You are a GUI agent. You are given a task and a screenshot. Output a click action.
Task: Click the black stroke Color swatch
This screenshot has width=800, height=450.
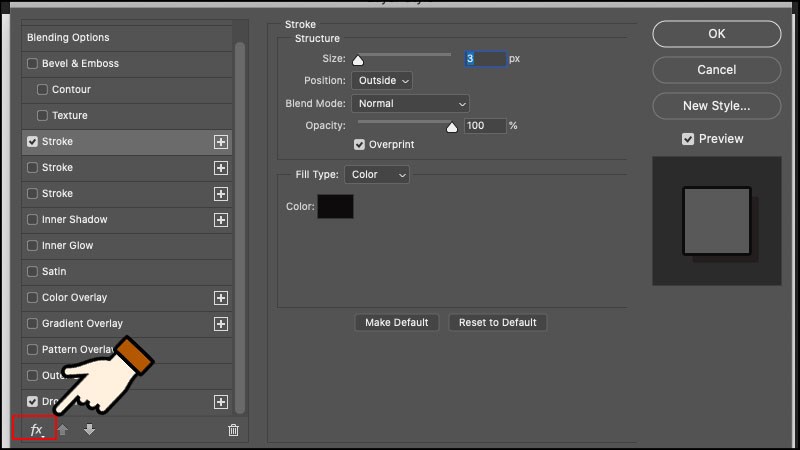pyautogui.click(x=335, y=207)
